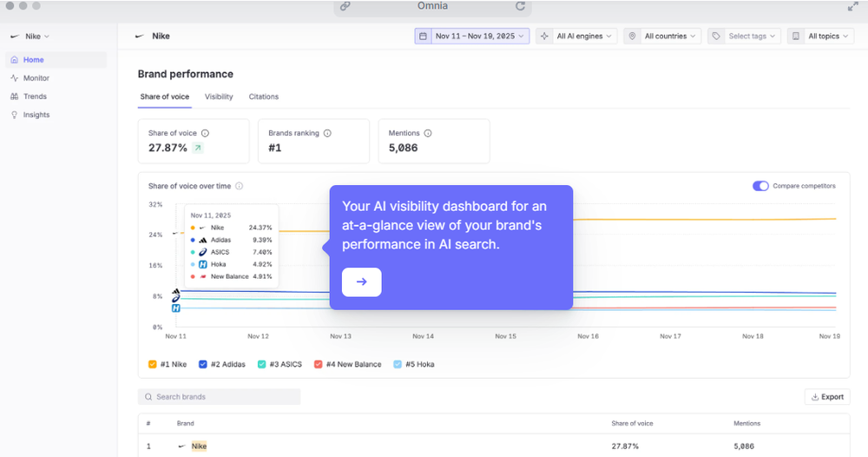Click the Insights lightbulb icon
868x457 pixels.
point(15,115)
